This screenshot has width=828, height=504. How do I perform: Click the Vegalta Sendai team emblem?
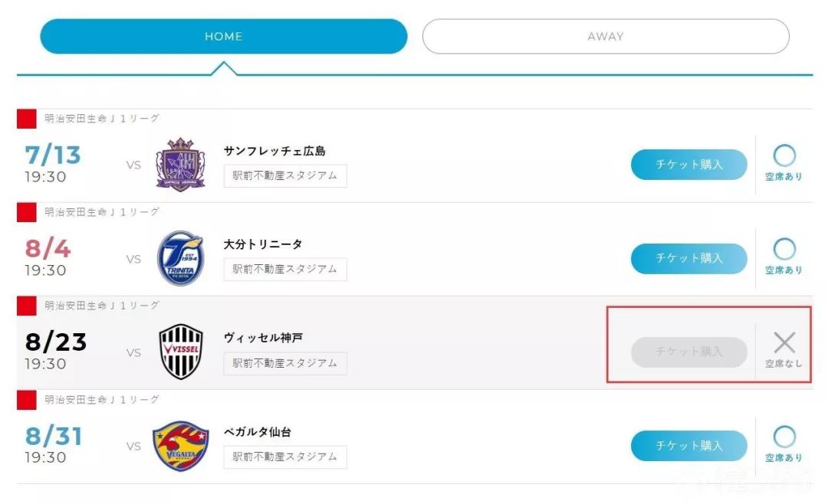(181, 446)
